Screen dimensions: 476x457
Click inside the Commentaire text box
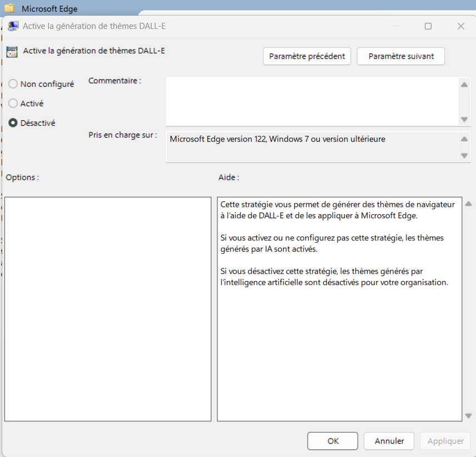pos(313,101)
